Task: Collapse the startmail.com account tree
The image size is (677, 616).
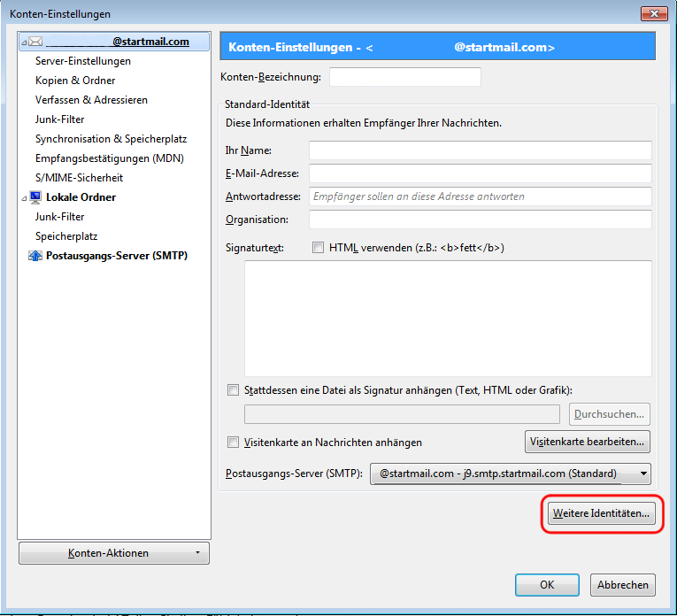Action: (24, 42)
